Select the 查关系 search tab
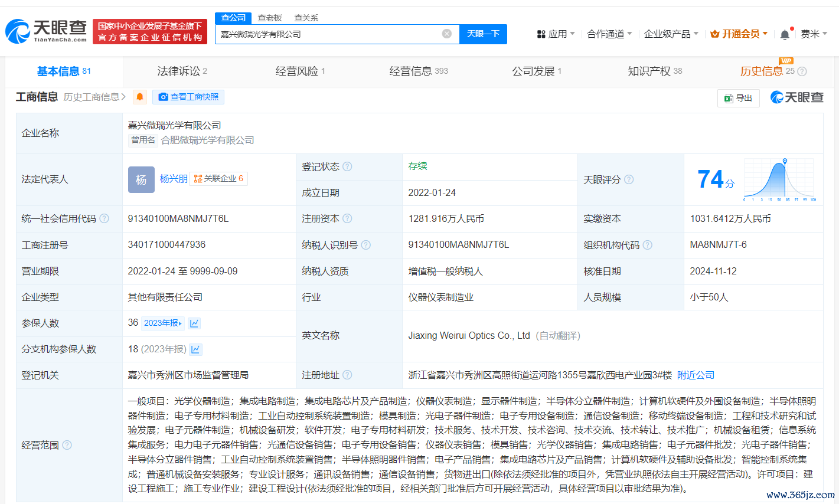The width and height of the screenshot is (839, 504). click(306, 18)
